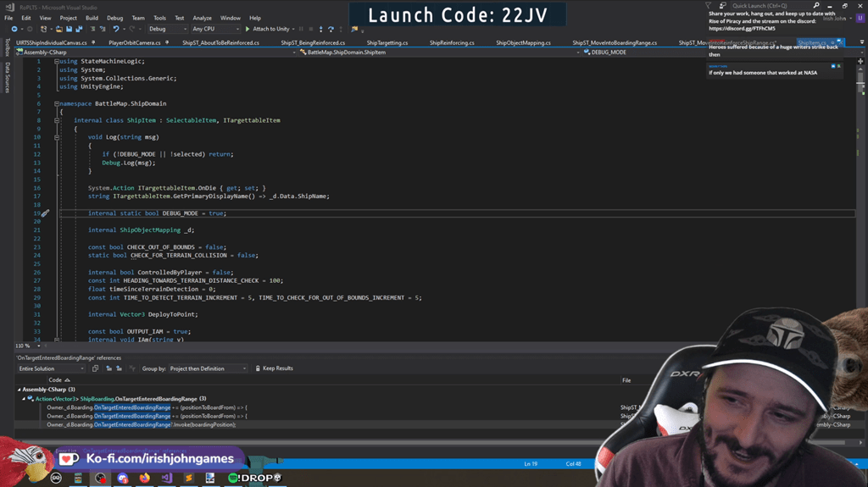Open the Visual Studio taskbar icon
Screen dimensions: 868x487
click(167, 479)
